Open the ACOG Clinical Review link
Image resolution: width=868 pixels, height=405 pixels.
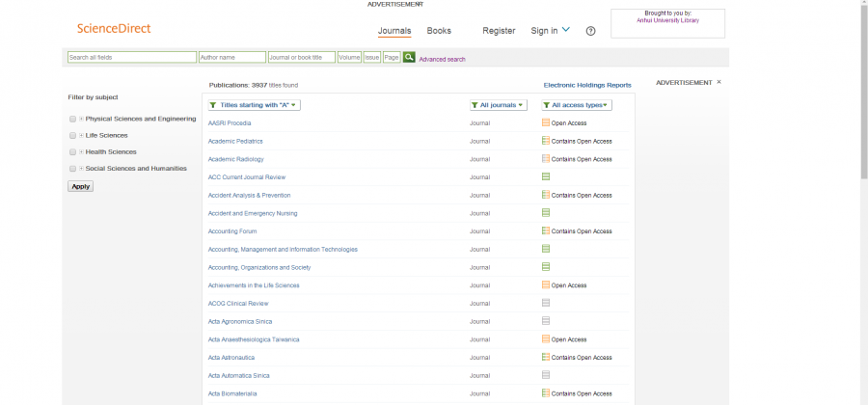coord(238,303)
